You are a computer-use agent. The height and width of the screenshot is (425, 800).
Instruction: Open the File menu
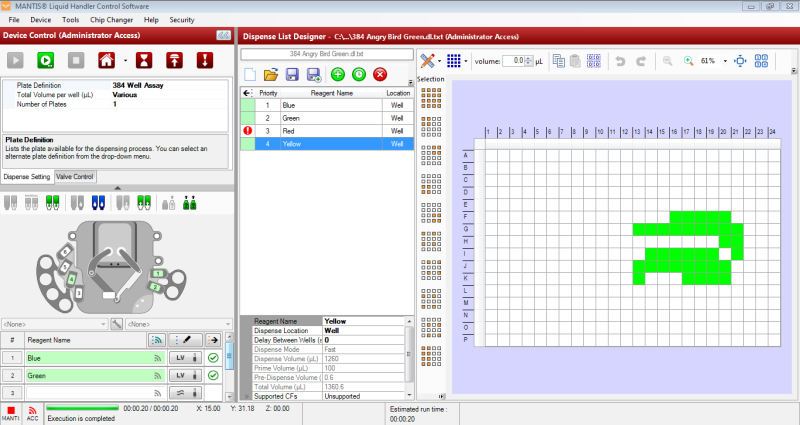click(x=14, y=20)
